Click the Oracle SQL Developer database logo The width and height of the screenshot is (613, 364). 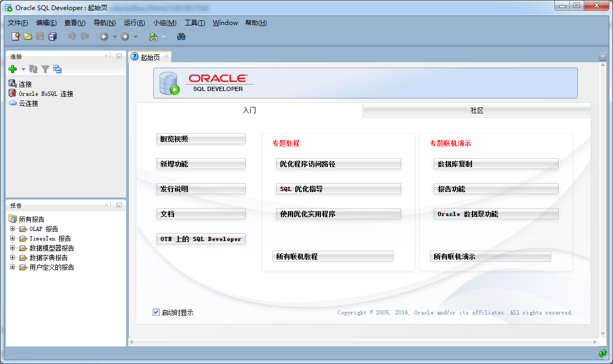pyautogui.click(x=169, y=83)
